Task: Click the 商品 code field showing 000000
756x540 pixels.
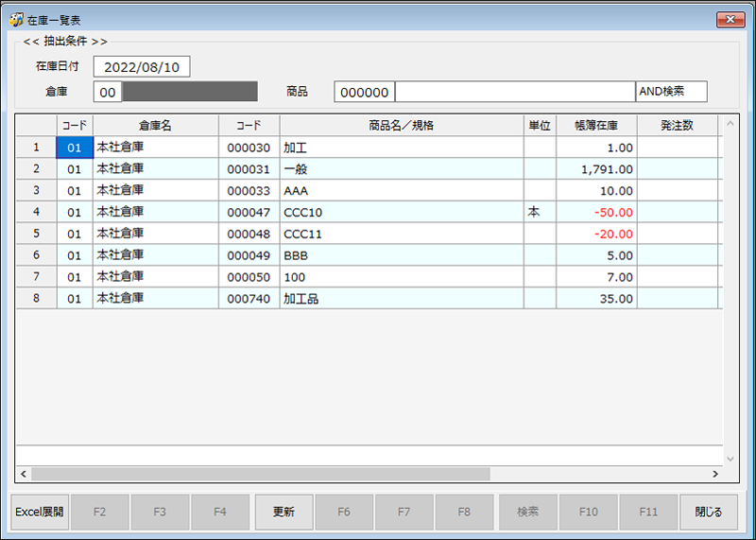Action: [364, 92]
